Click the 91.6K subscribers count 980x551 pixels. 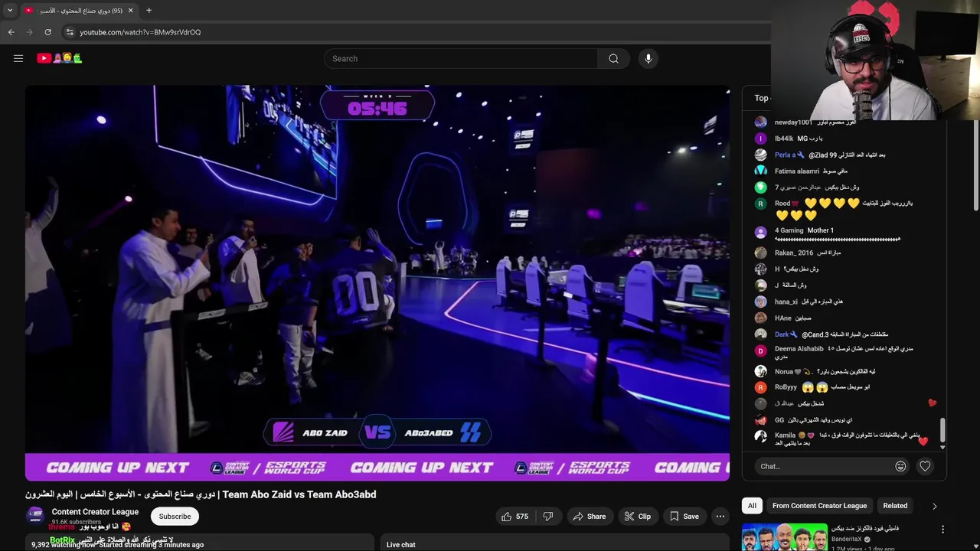(76, 522)
